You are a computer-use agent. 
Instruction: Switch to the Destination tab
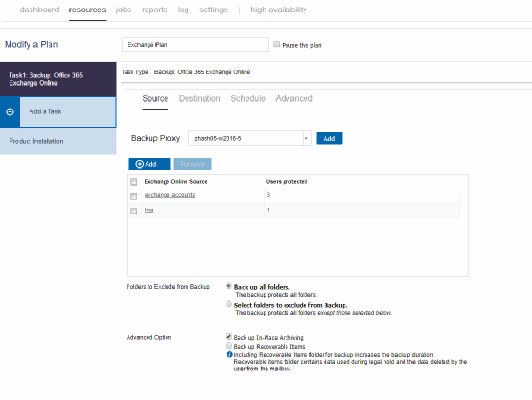pos(200,98)
